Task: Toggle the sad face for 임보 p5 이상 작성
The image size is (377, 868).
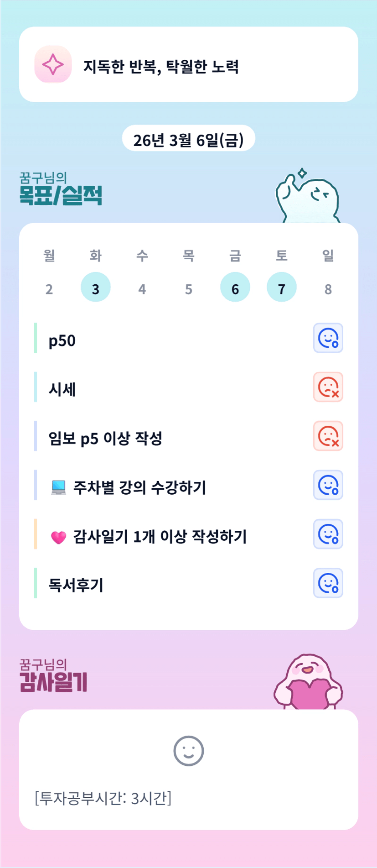Action: point(328,436)
